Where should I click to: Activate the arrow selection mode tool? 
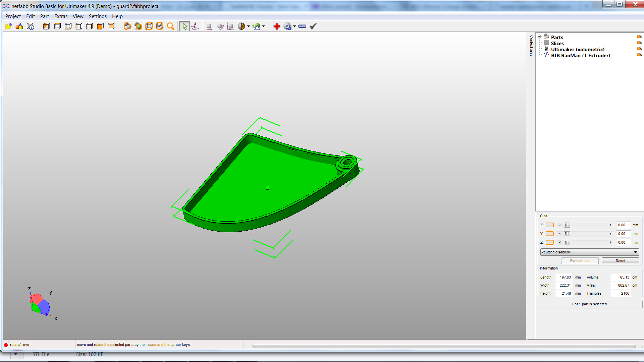pos(184,26)
